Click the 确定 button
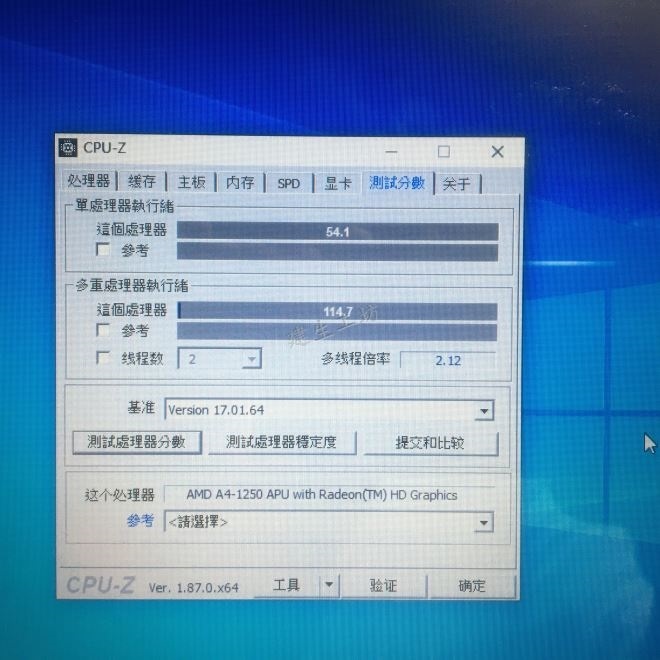 472,586
